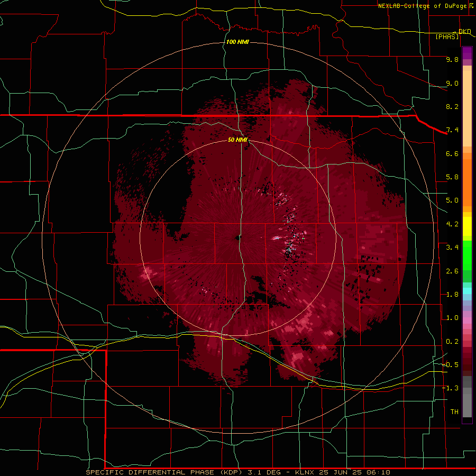The image size is (476, 476).
Task: Click the NEXLAB-College of DuPage credit text
Action: [x=422, y=6]
